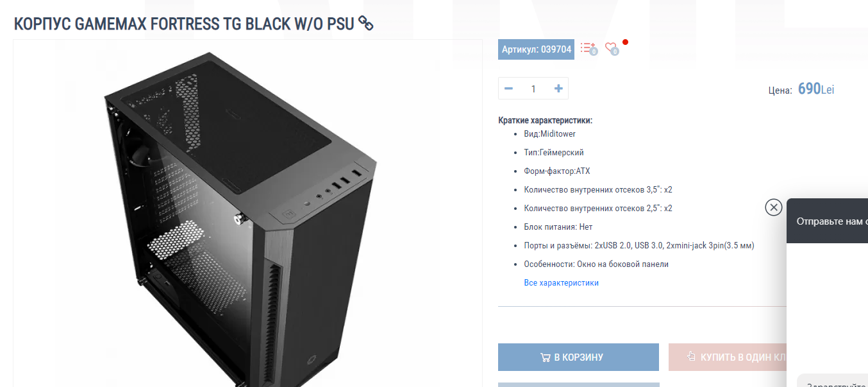868x387 pixels.
Task: Add product to the comparison list icon
Action: tap(588, 48)
